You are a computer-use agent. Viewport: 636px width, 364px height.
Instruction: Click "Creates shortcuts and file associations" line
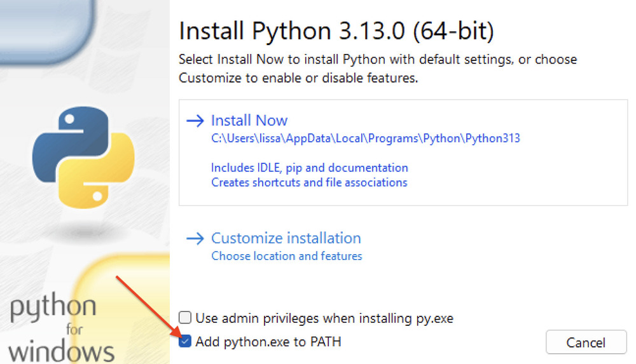pos(309,182)
